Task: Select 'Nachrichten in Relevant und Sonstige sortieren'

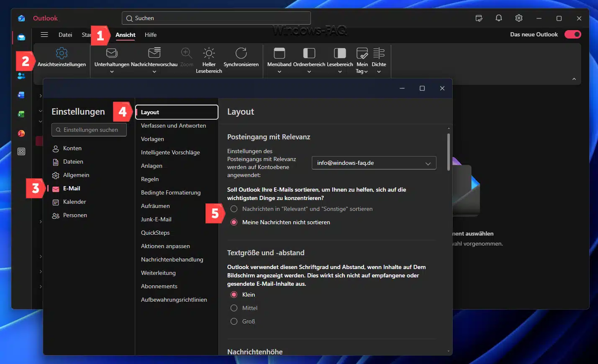Action: pyautogui.click(x=234, y=209)
